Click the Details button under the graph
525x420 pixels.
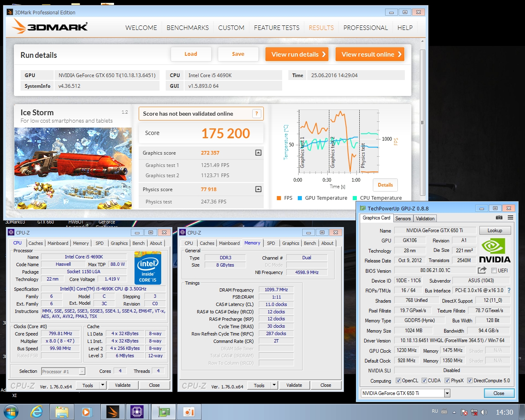pyautogui.click(x=385, y=185)
